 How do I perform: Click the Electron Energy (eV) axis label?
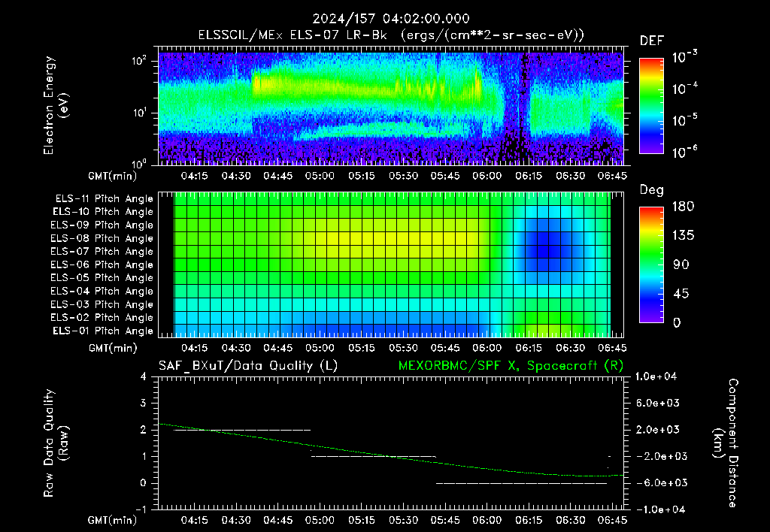[x=56, y=105]
